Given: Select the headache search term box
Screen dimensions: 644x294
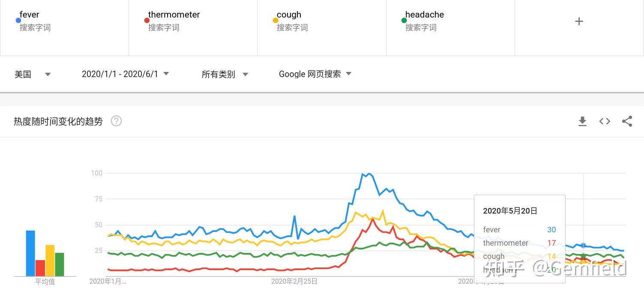Looking at the screenshot, I should click(450, 28).
